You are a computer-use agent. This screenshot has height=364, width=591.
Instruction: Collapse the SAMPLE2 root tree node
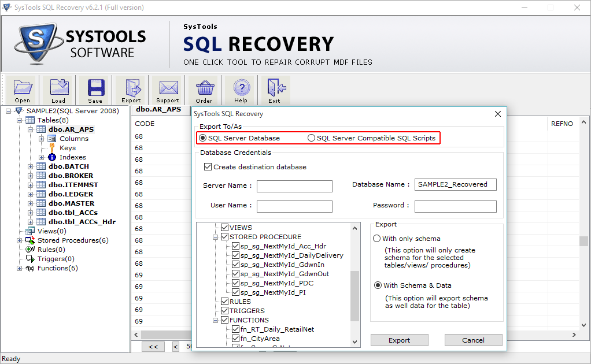(8, 111)
